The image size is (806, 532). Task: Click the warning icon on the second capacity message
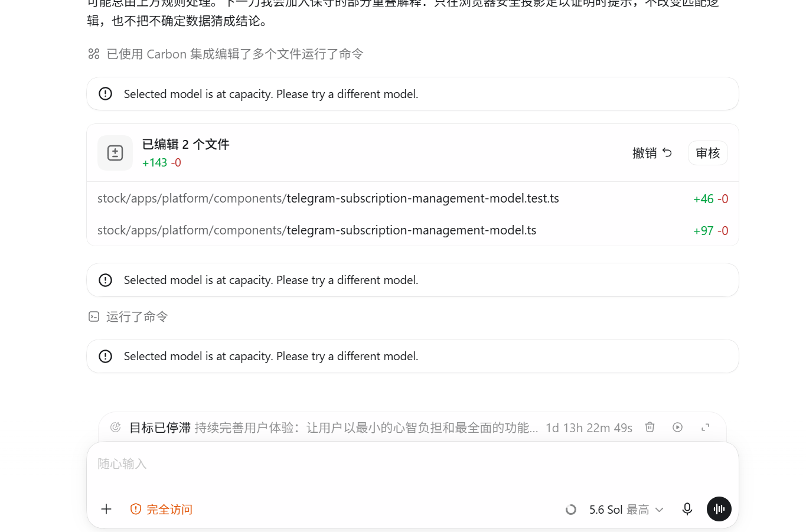[105, 280]
